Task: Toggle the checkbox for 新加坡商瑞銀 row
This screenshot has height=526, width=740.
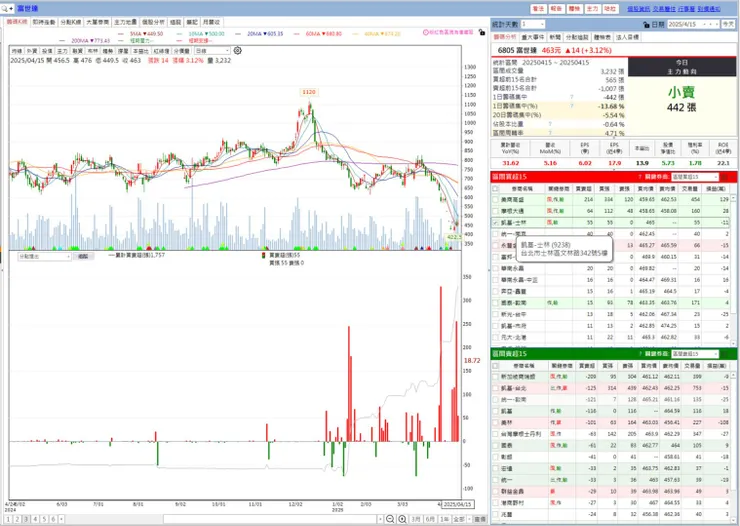Action: (495, 377)
